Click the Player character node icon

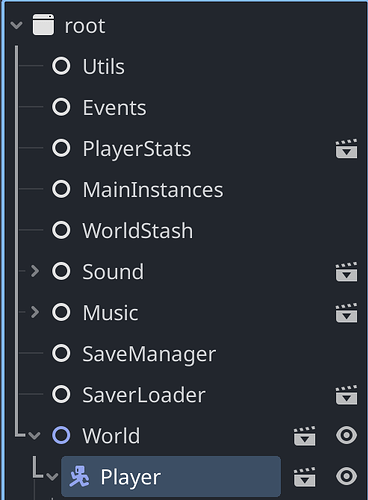(79, 476)
